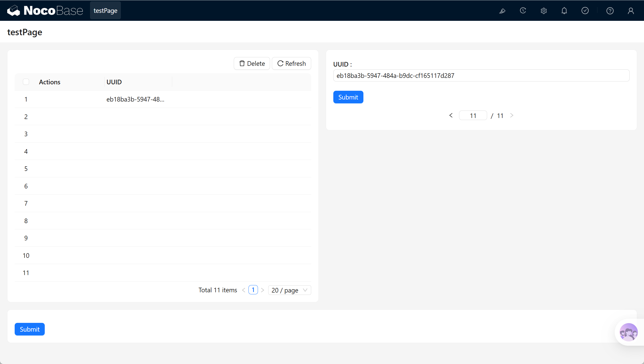
Task: Open the AI assistant avatar bubble
Action: click(x=629, y=332)
